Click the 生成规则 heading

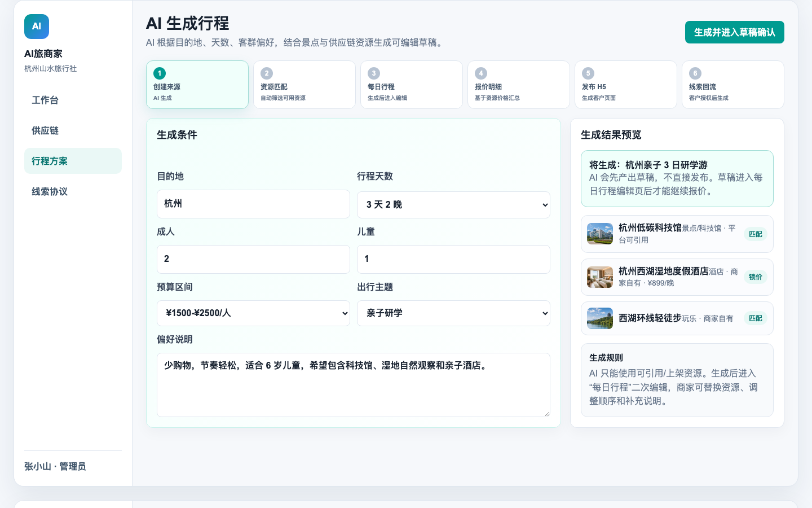[606, 358]
